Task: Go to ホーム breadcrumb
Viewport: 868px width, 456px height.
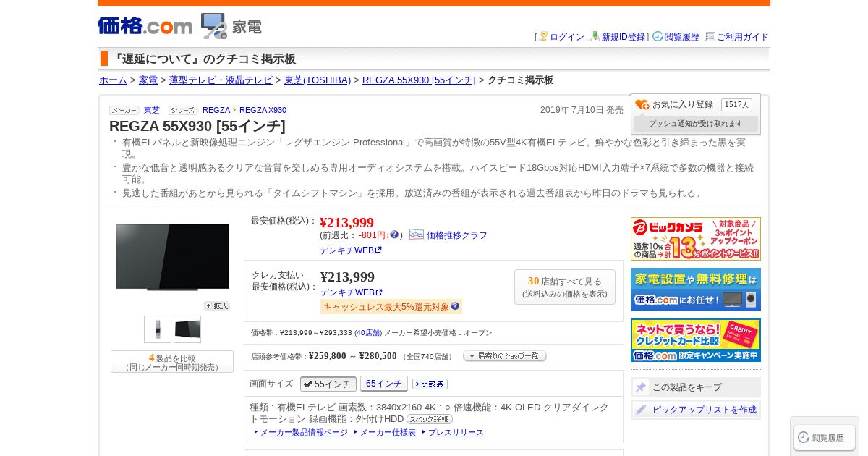Action: 113,80
